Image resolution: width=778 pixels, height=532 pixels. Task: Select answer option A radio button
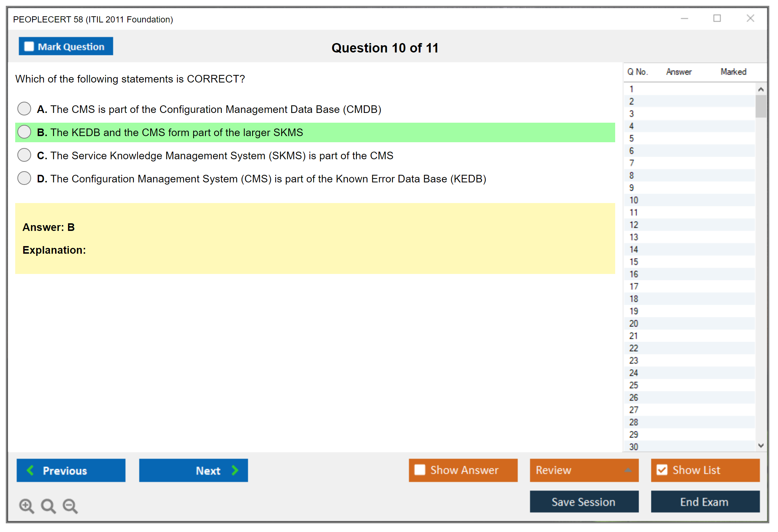(24, 109)
